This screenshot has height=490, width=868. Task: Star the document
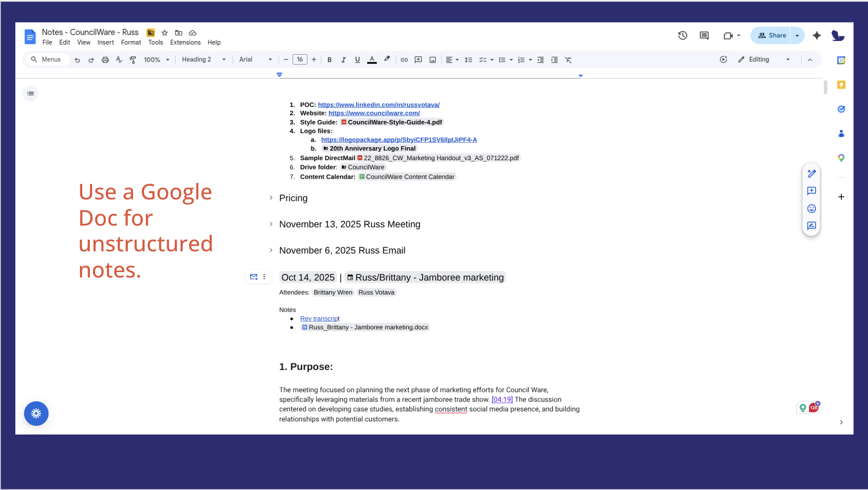tap(165, 32)
